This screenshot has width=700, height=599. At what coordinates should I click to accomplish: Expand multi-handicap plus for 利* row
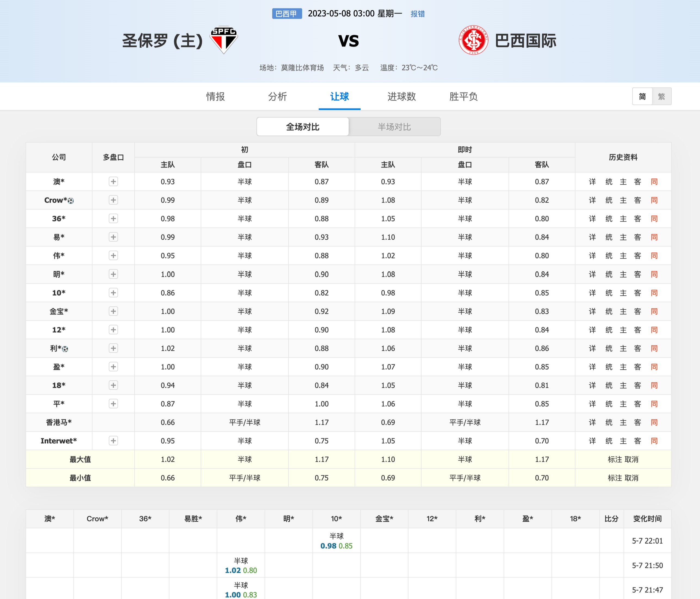pyautogui.click(x=113, y=348)
